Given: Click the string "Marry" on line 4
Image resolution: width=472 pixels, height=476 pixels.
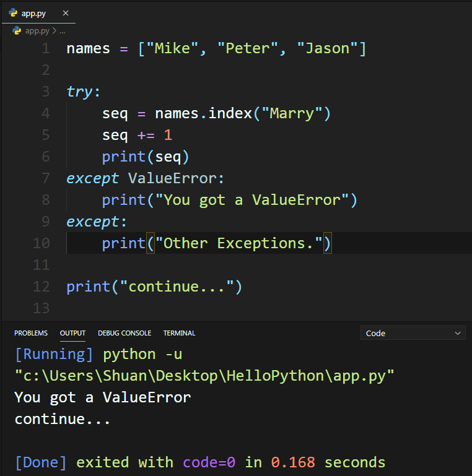Looking at the screenshot, I should [x=292, y=113].
